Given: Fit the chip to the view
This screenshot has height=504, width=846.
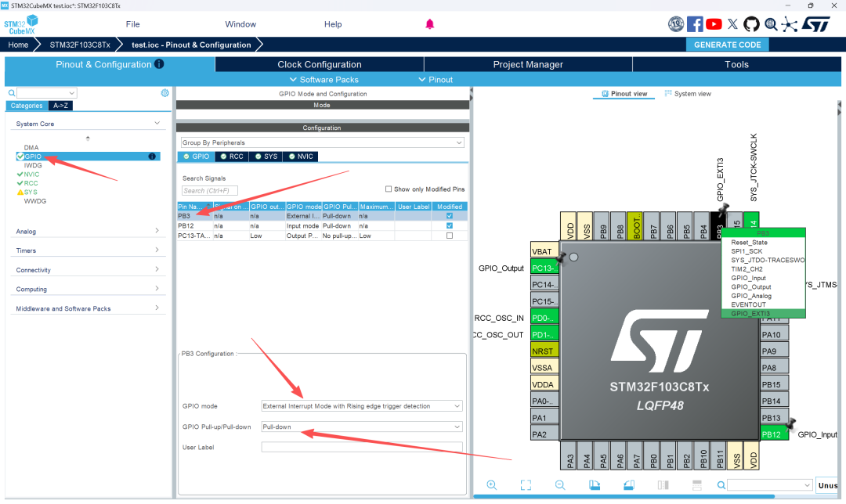Looking at the screenshot, I should tap(526, 485).
